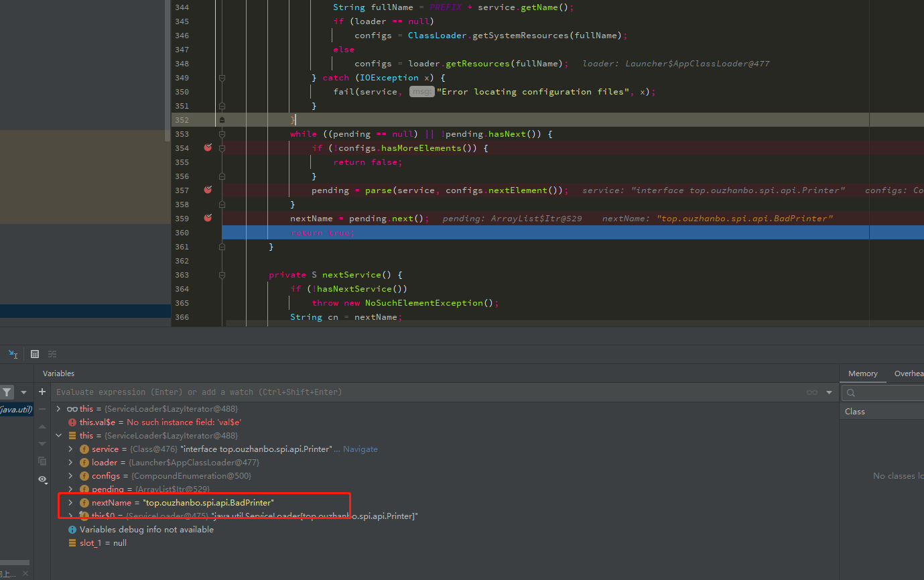Select the this.val$e error watch row

pos(445,422)
